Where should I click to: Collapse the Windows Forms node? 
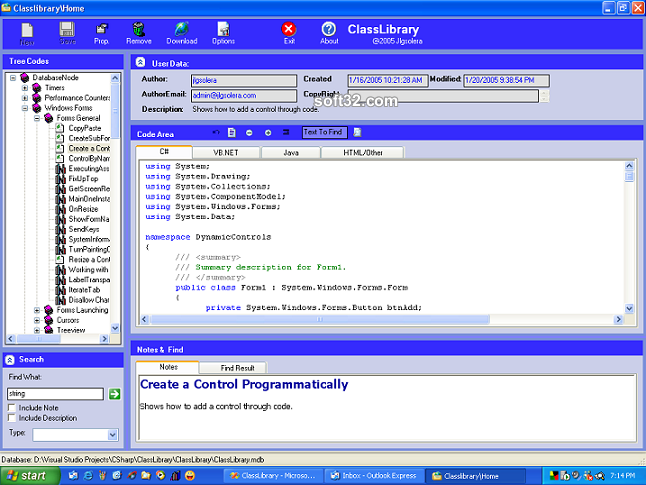coord(25,108)
